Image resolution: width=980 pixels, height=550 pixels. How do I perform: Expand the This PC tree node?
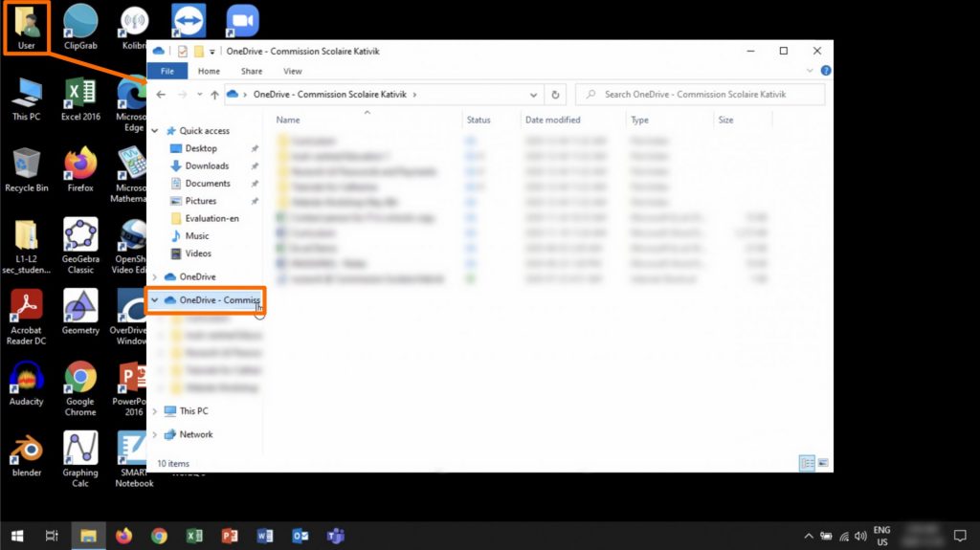tap(156, 411)
